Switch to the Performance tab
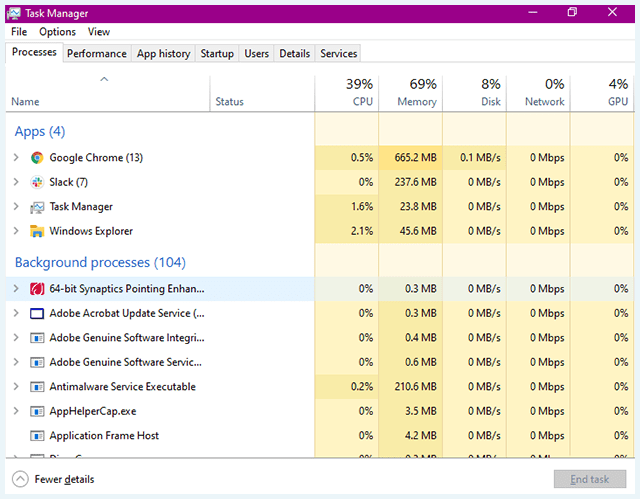The height and width of the screenshot is (499, 640). coord(97,53)
